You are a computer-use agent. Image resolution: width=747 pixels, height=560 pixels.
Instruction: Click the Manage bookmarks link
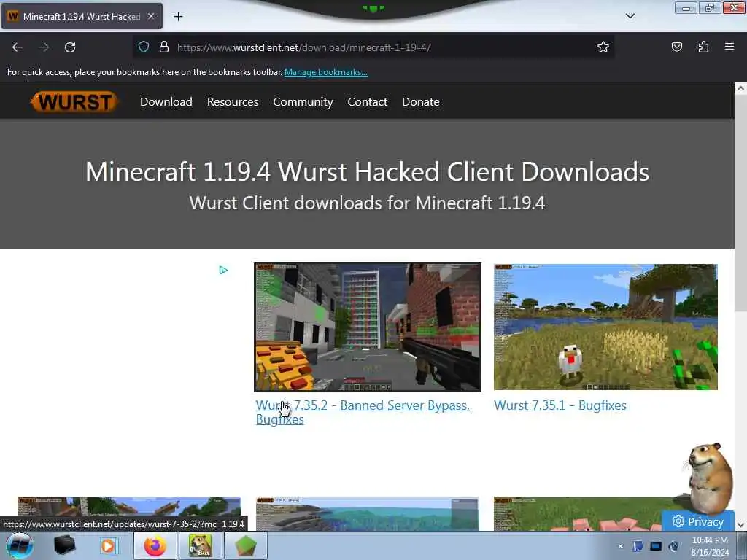tap(326, 72)
